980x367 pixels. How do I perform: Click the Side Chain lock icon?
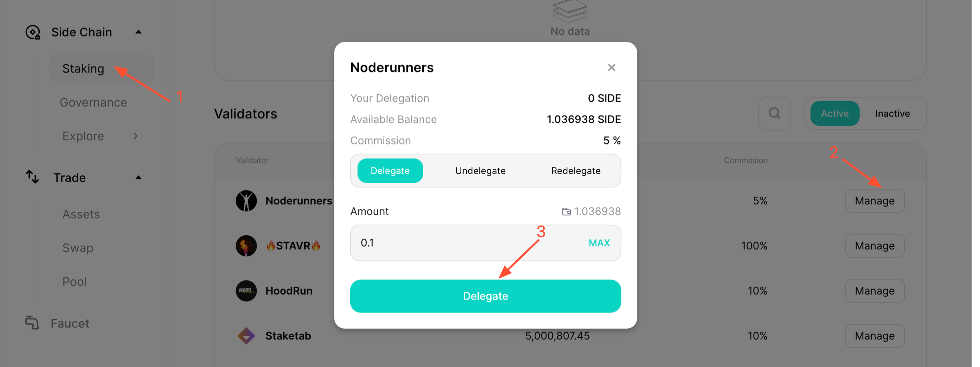pos(33,32)
